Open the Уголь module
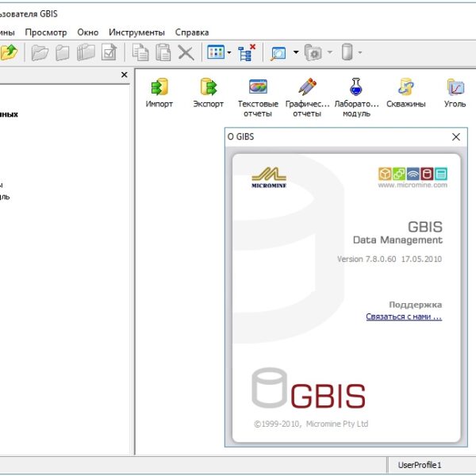This screenshot has width=476, height=476. coord(455,93)
